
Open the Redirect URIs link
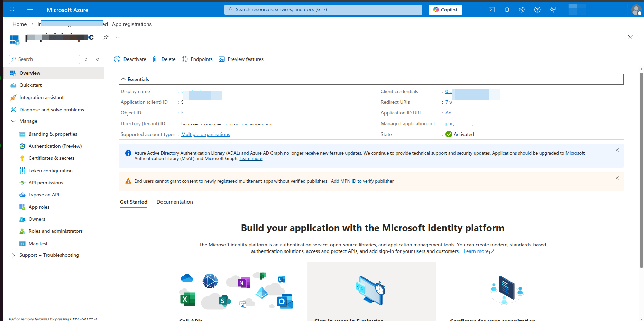[448, 102]
